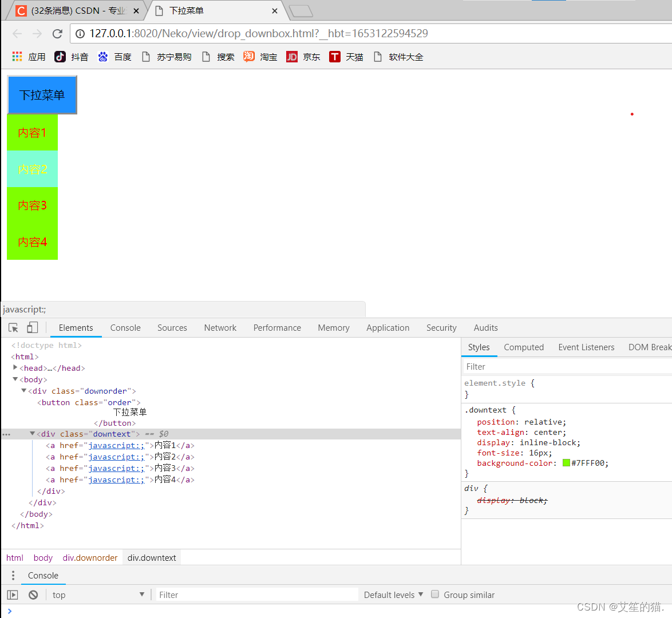Select the Console drawer tab
This screenshot has height=618, width=672.
pos(43,575)
